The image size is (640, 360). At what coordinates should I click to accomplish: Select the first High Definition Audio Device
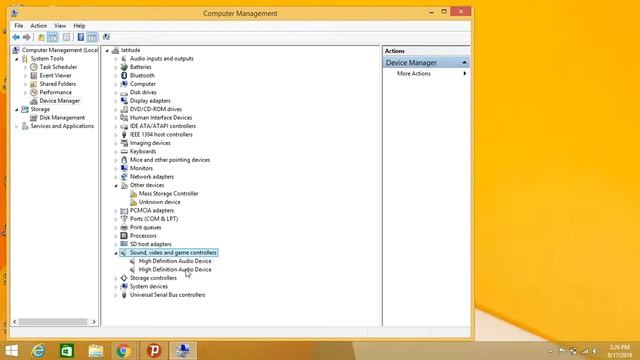click(x=175, y=261)
